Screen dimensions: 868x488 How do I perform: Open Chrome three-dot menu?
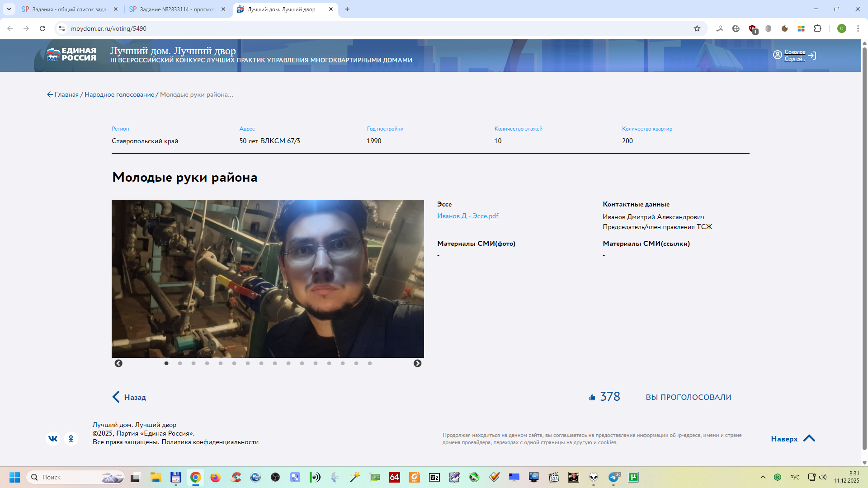pos(858,28)
